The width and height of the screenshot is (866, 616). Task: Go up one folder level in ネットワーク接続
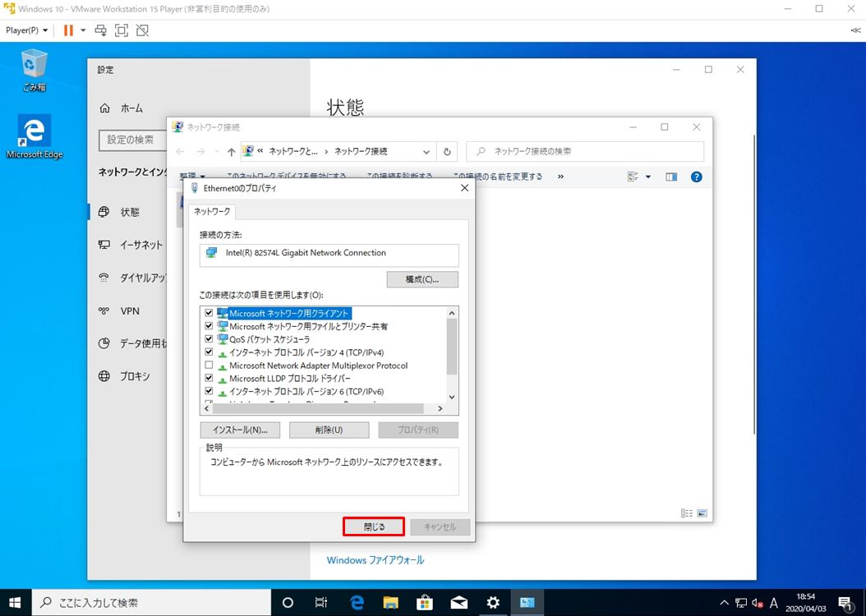232,152
